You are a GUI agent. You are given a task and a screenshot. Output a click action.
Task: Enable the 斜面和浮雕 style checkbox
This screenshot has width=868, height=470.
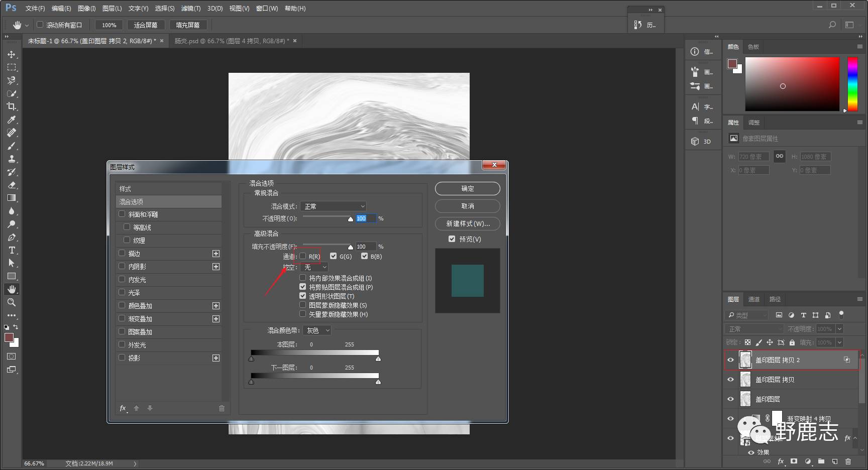(x=122, y=214)
